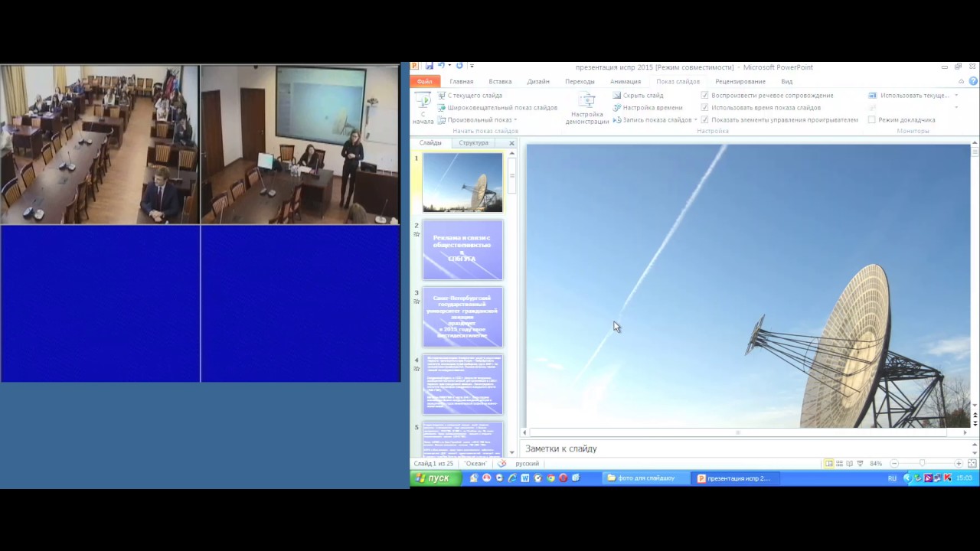Adjust zoom slider handle in status bar

pyautogui.click(x=923, y=464)
